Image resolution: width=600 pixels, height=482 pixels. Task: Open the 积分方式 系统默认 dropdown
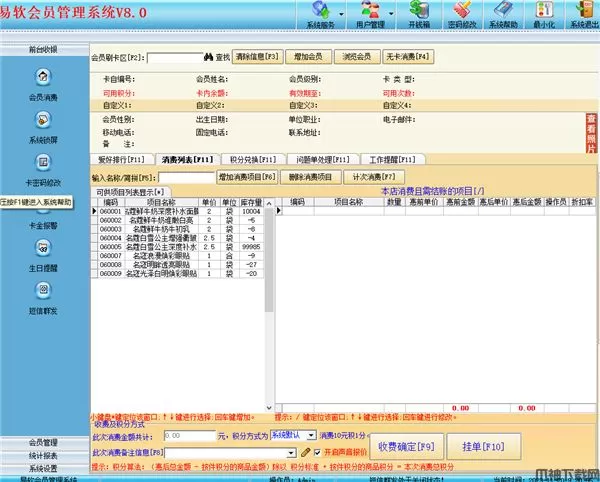point(292,436)
